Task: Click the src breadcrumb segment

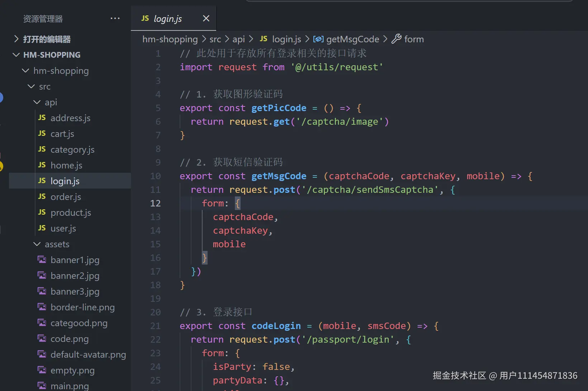Action: coord(215,39)
